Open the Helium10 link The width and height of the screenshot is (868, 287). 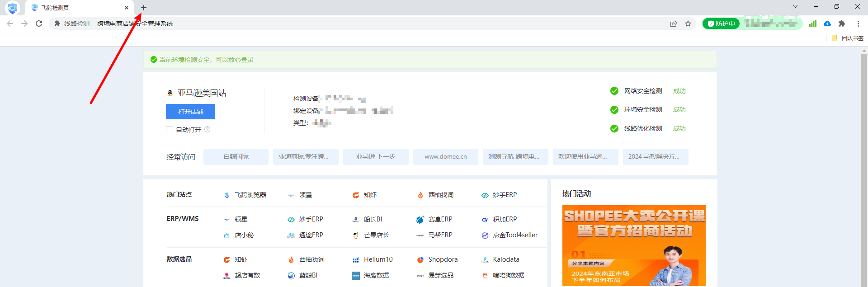[378, 259]
